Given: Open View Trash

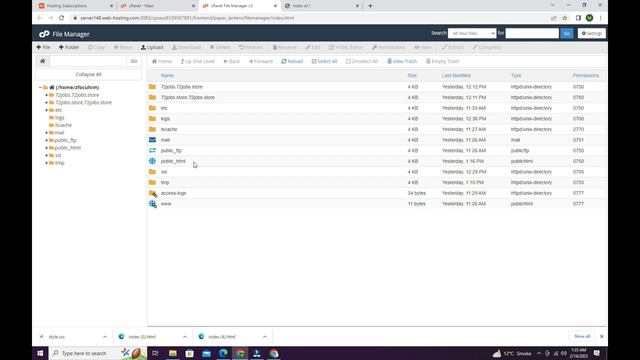Looking at the screenshot, I should point(402,61).
